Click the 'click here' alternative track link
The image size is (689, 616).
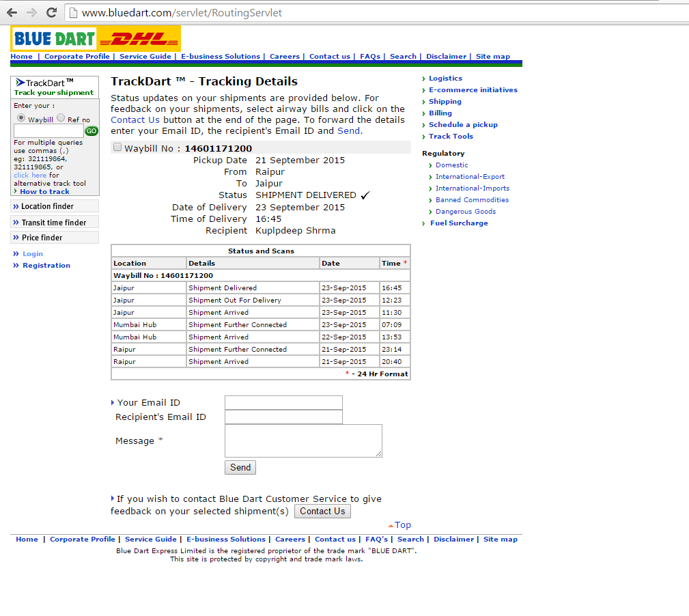[x=30, y=176]
